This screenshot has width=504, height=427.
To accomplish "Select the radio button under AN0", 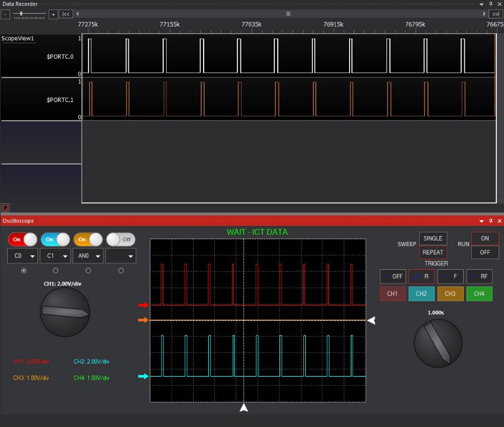I will point(88,270).
